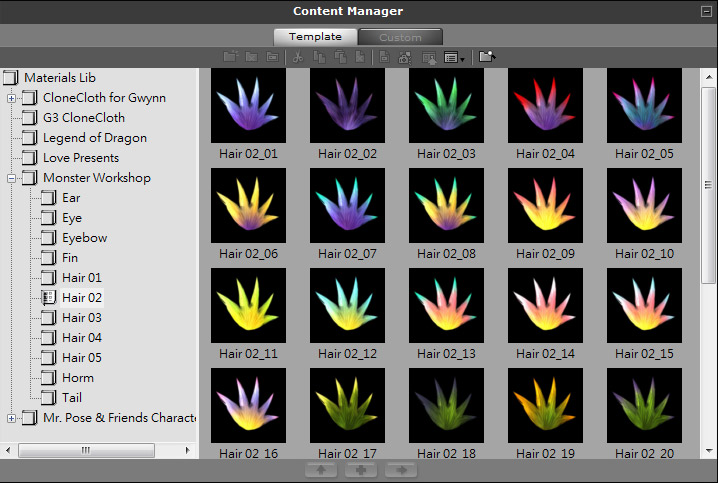Collapse the Monster Workshop tree node
718x483 pixels.
(x=11, y=178)
